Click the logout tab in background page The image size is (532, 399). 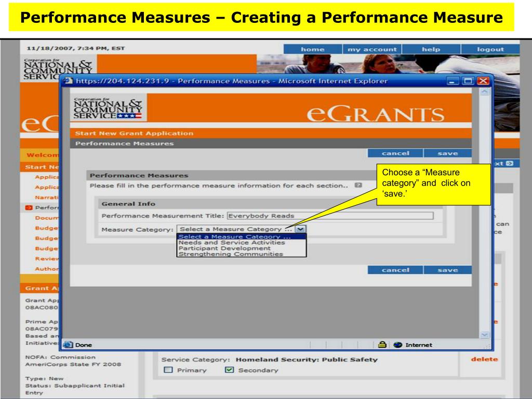coord(490,49)
